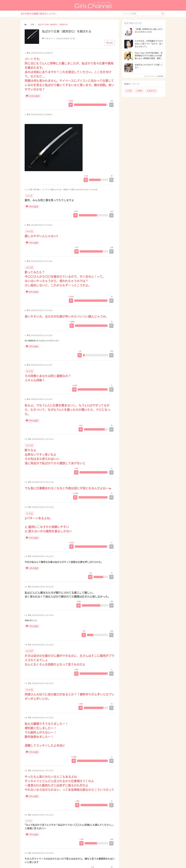This screenshot has height=868, width=186.
Task: Go to home via breadcrumb house icon
Action: [25, 25]
